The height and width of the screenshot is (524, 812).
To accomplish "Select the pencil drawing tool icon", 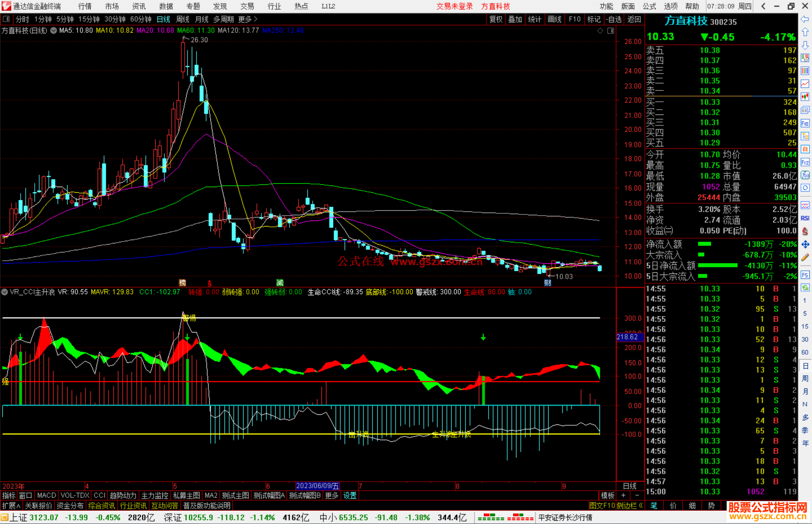I will point(805,258).
